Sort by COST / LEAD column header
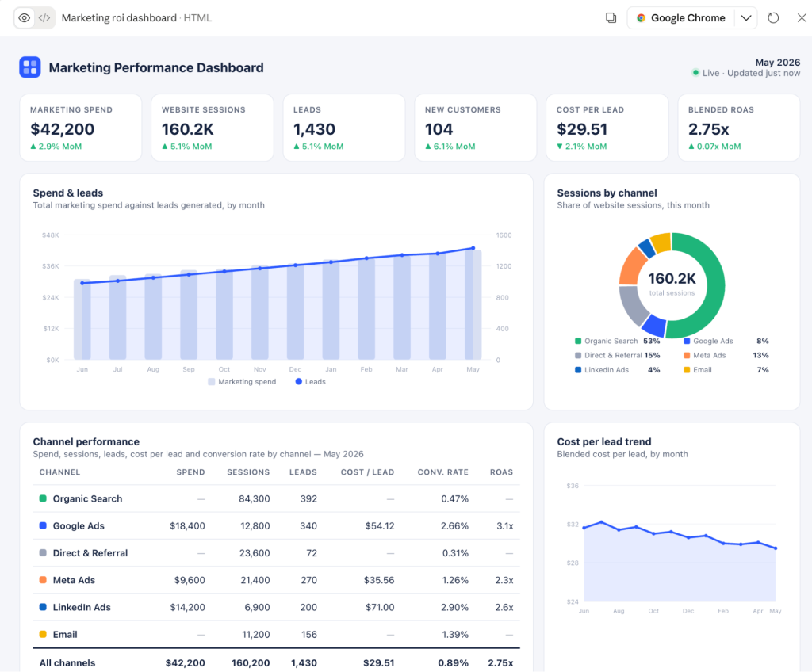This screenshot has width=812, height=672. click(x=367, y=472)
